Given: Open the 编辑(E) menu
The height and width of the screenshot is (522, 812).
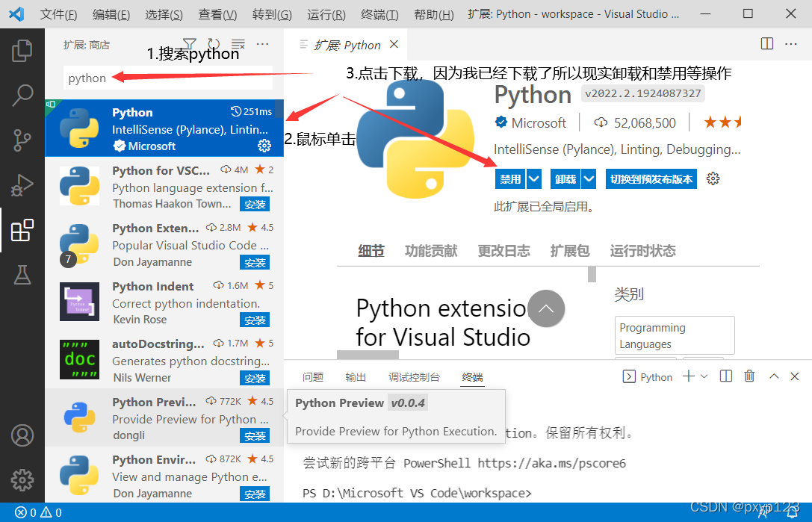Looking at the screenshot, I should pos(111,14).
